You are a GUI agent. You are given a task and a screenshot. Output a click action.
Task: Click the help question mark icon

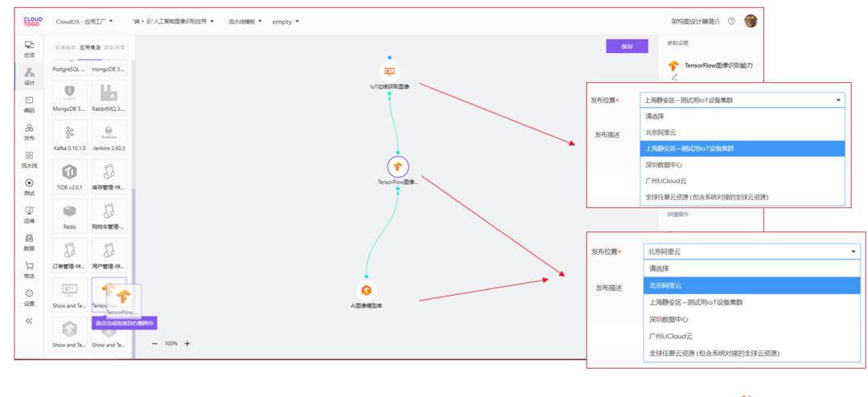(x=731, y=22)
